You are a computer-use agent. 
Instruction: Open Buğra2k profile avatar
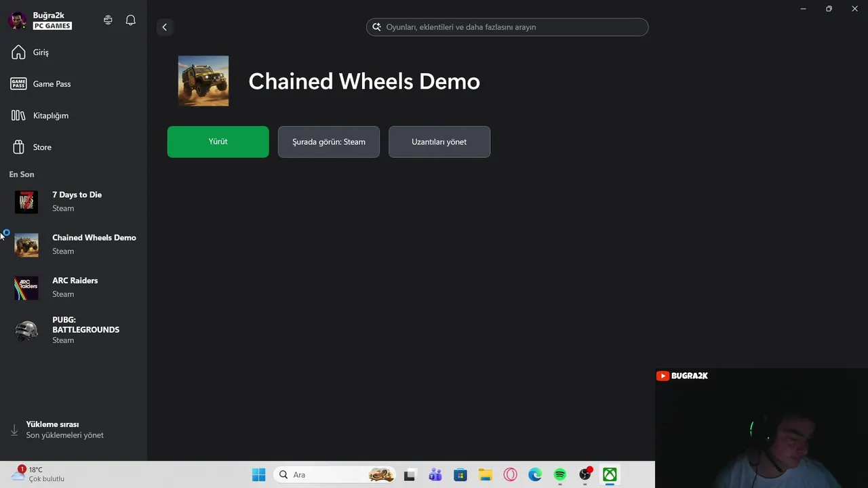point(18,20)
